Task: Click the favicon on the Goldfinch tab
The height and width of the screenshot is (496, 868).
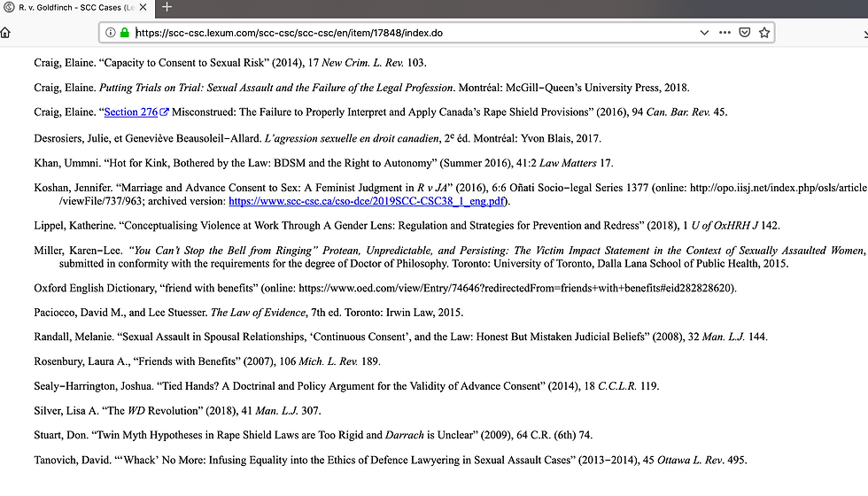Action: (x=9, y=7)
